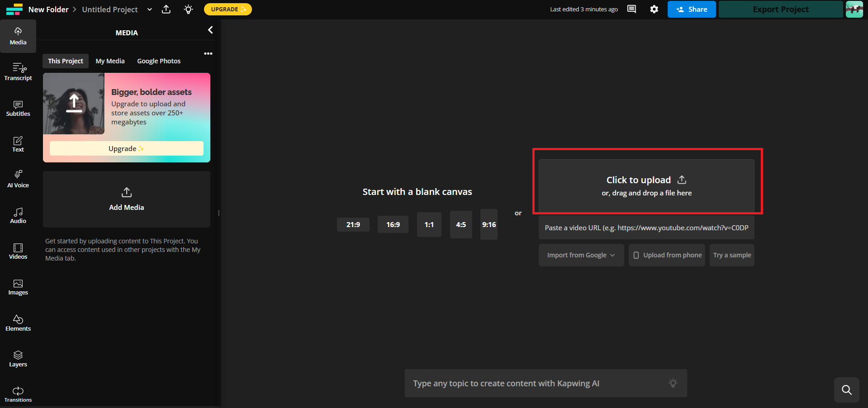Viewport: 868px width, 408px height.
Task: Click the Add Media upload area
Action: [127, 199]
